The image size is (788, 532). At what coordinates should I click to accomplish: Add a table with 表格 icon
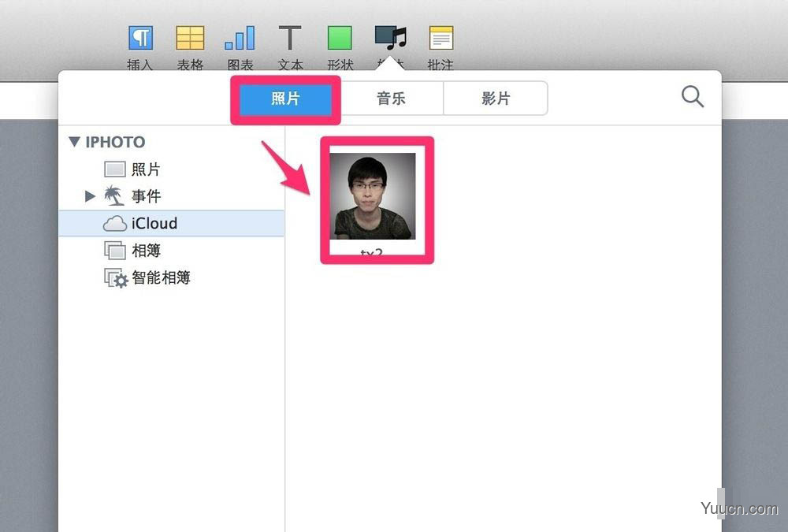click(190, 38)
